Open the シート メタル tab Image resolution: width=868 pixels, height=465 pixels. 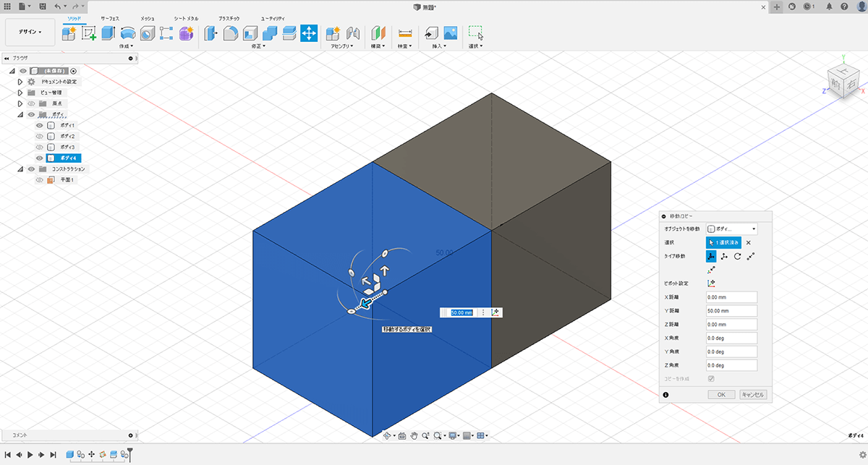coord(186,17)
